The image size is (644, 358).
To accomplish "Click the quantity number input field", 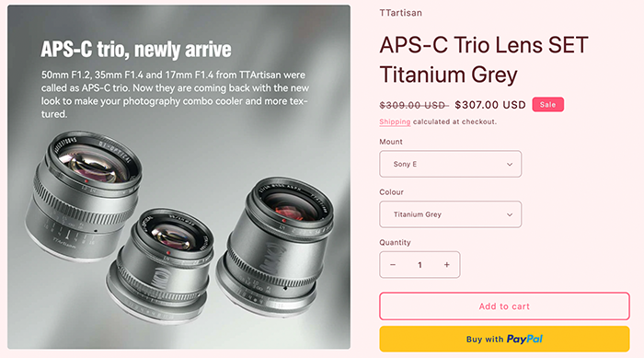I will 420,265.
